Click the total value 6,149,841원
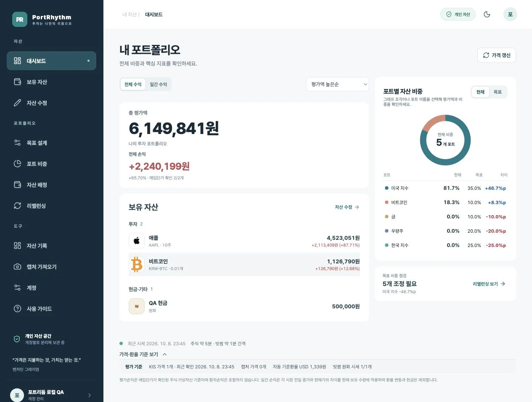 click(174, 129)
